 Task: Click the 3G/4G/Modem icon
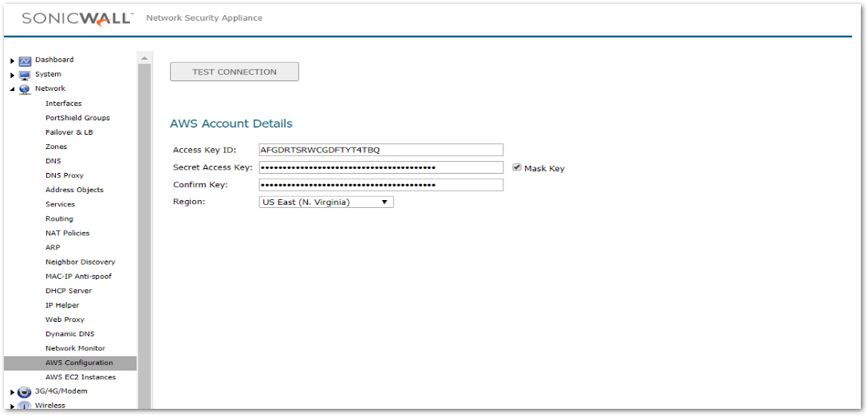(25, 392)
